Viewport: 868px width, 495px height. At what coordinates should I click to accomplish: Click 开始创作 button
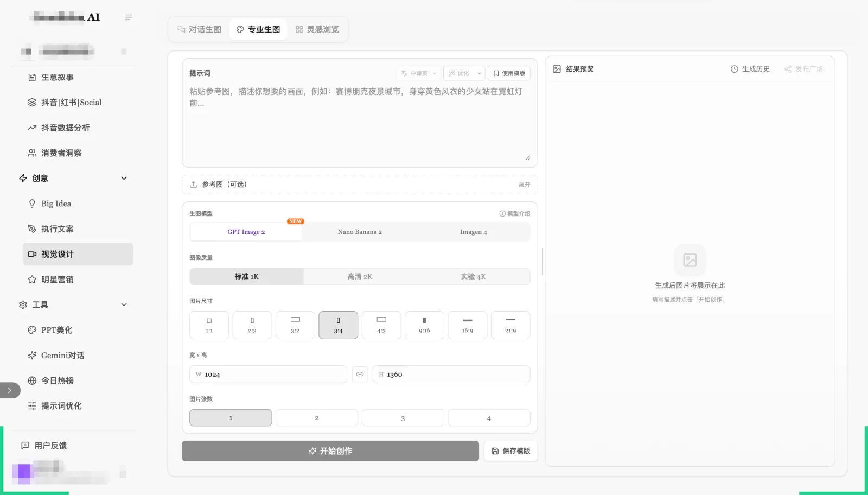click(330, 451)
